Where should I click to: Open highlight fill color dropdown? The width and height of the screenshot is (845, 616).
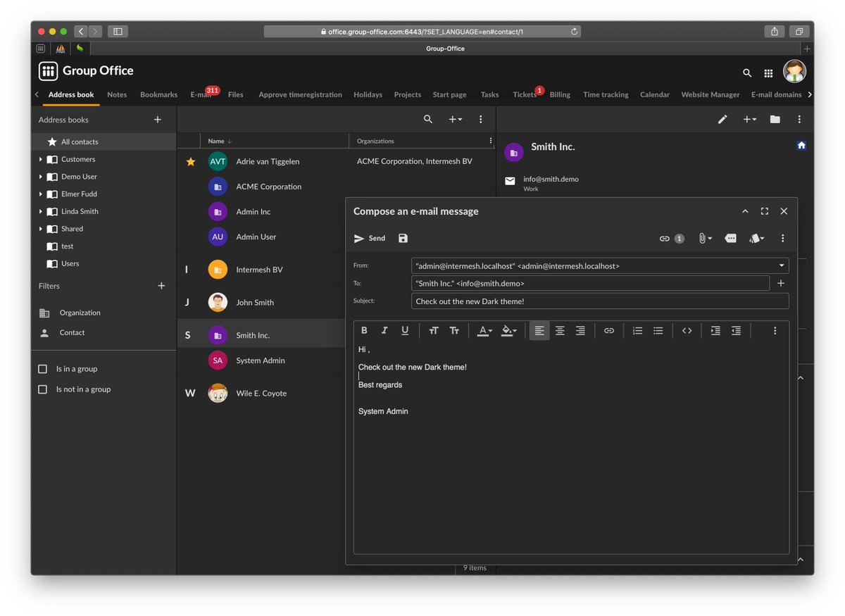508,331
